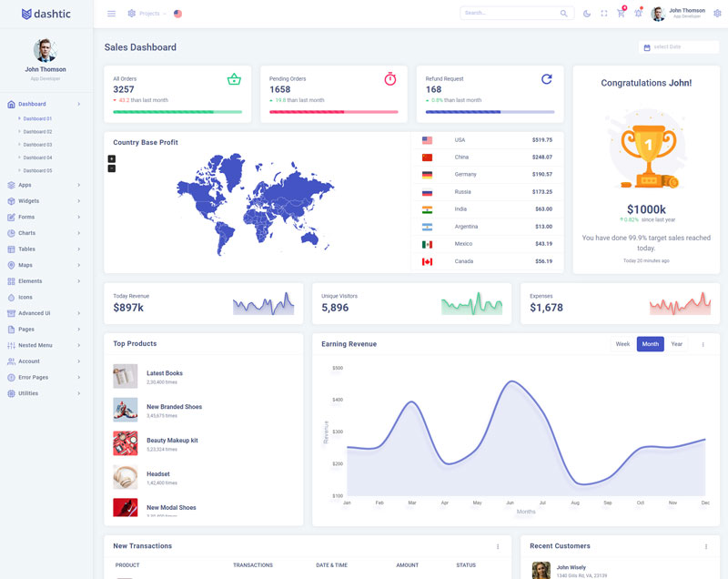
Task: Open the notifications bell icon
Action: pyautogui.click(x=638, y=14)
